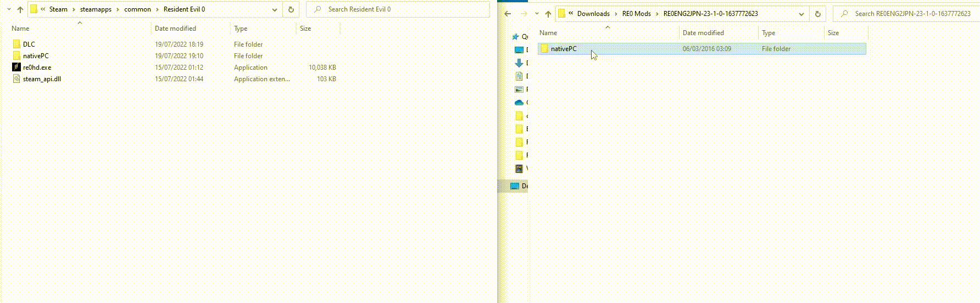Expand the chevron after Downloads breadcrumb
Viewport: 980px width, 303px height.
tap(616, 14)
